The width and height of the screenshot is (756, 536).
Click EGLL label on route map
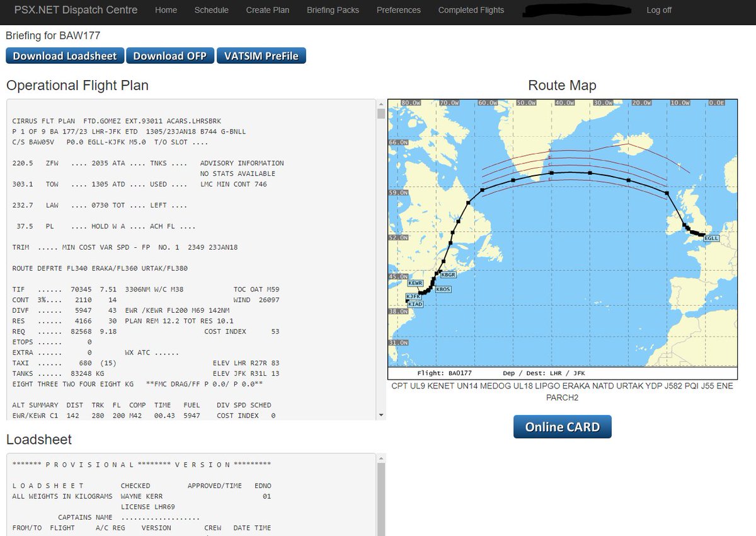click(711, 238)
